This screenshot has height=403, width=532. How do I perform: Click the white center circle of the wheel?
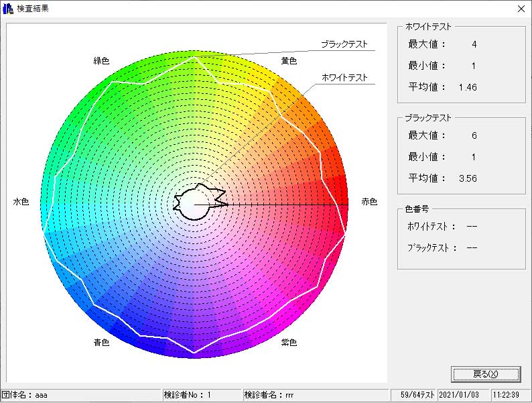coord(194,205)
